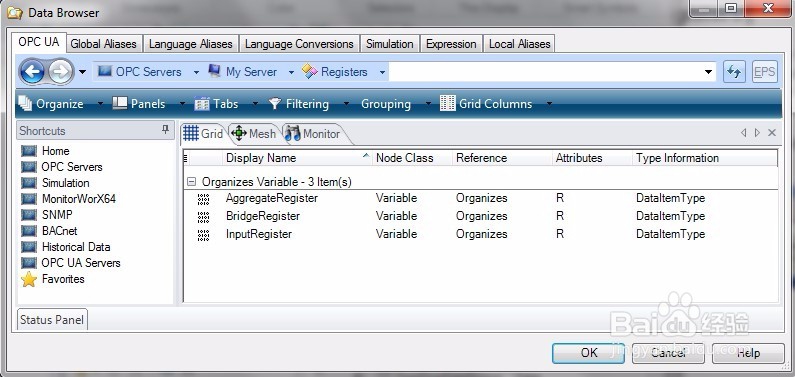Select the OPC UA tab

(39, 42)
